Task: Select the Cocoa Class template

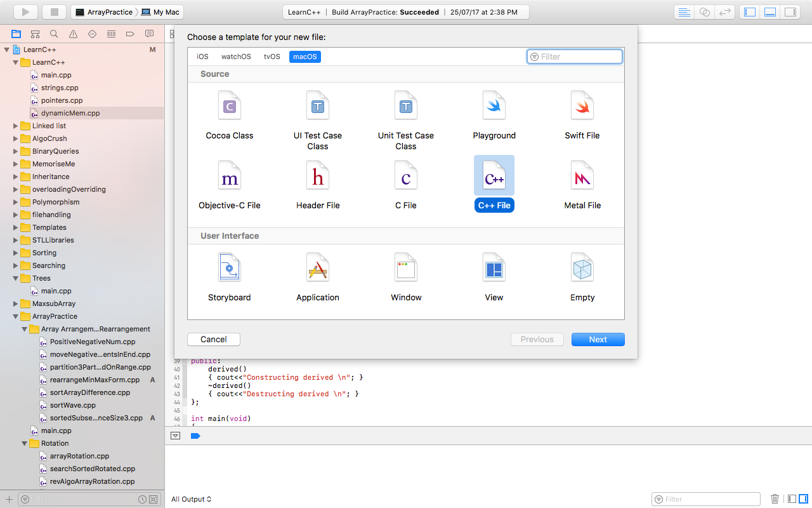Action: [x=230, y=115]
